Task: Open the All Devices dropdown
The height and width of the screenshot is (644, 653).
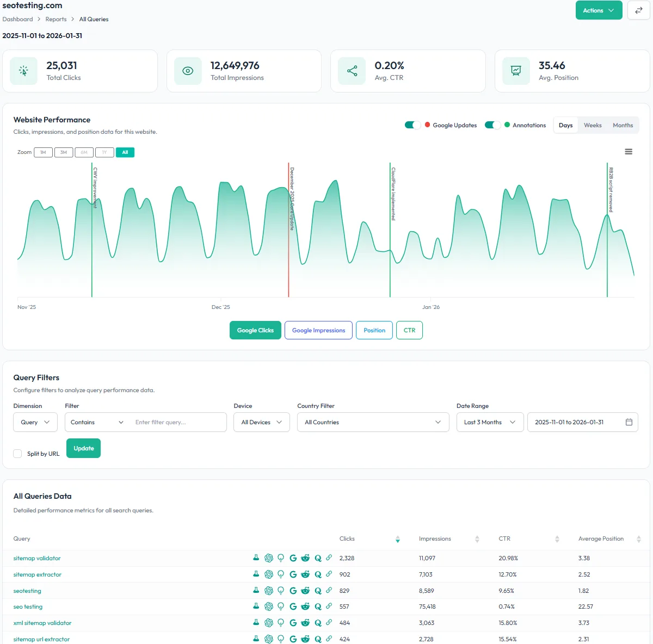Action: pyautogui.click(x=261, y=422)
